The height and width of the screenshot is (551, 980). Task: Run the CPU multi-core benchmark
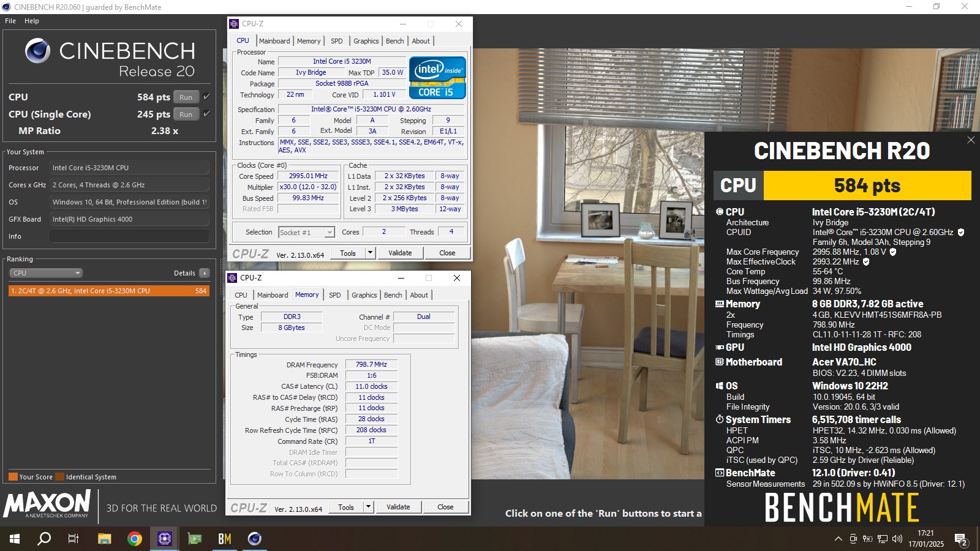[186, 97]
